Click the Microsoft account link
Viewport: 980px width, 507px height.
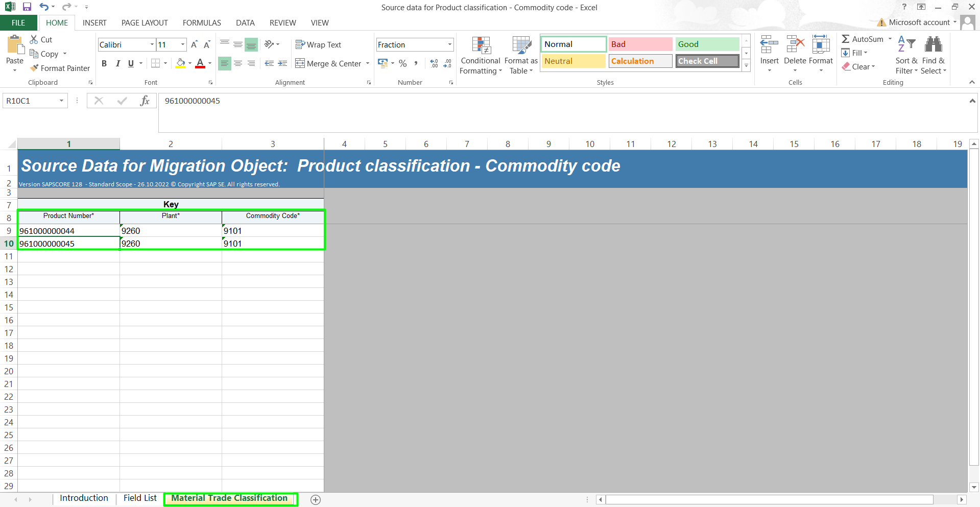pyautogui.click(x=919, y=22)
